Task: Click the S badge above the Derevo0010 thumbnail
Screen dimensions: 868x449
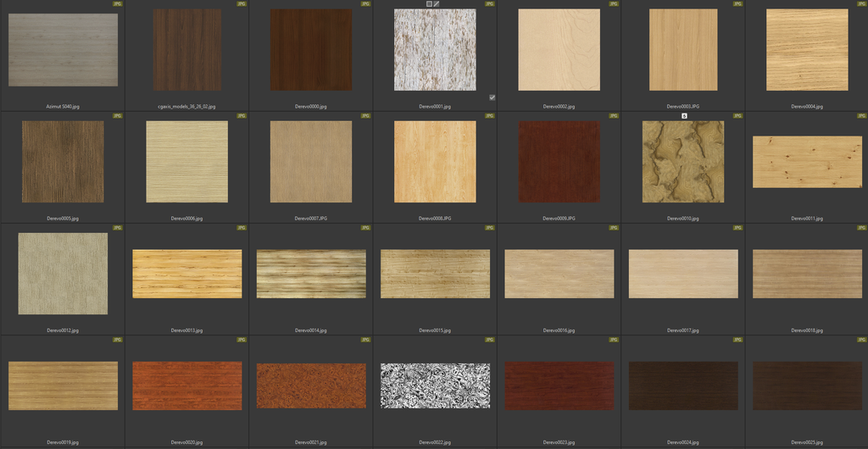Action: pyautogui.click(x=684, y=115)
